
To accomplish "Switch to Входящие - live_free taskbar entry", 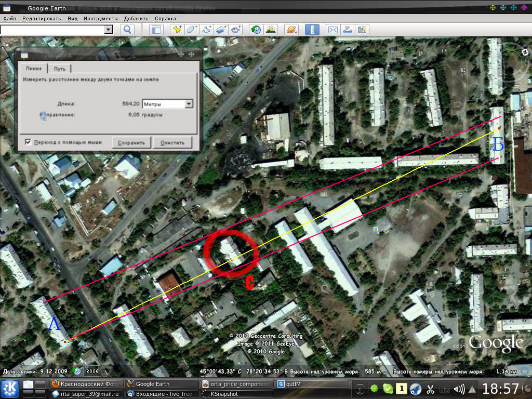I will [162, 394].
